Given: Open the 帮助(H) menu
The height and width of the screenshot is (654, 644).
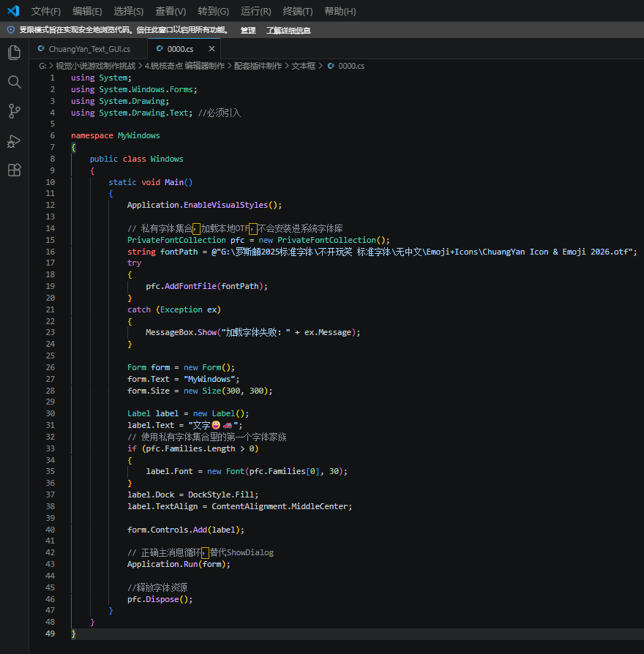Looking at the screenshot, I should point(340,11).
